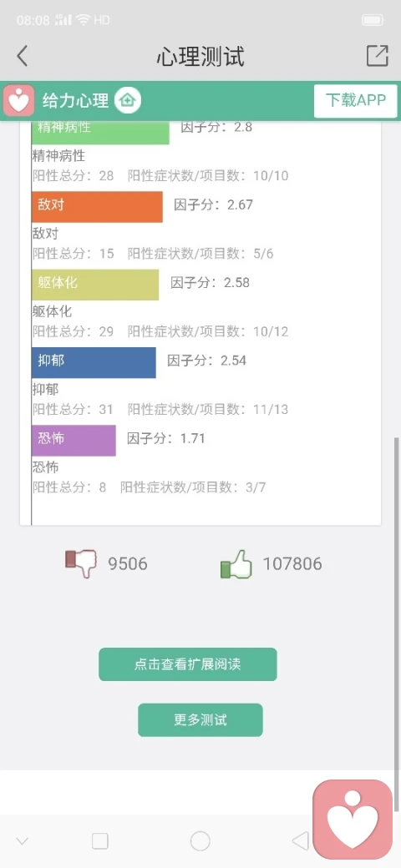This screenshot has width=401, height=868.
Task: Click the thumbs-up icon
Action: (x=236, y=563)
